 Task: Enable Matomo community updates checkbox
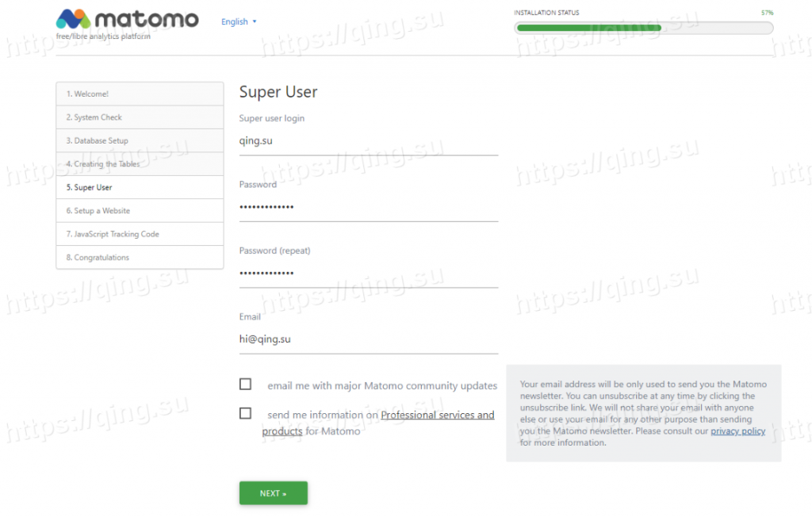tap(246, 385)
